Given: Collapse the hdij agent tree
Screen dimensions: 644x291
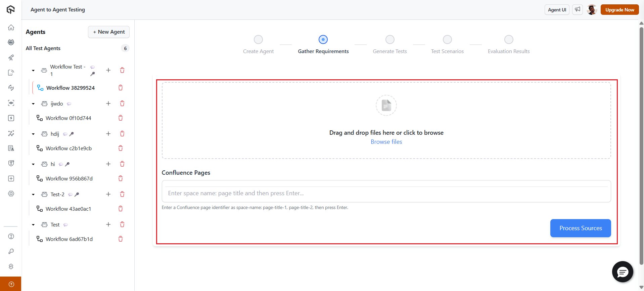Looking at the screenshot, I should 33,134.
